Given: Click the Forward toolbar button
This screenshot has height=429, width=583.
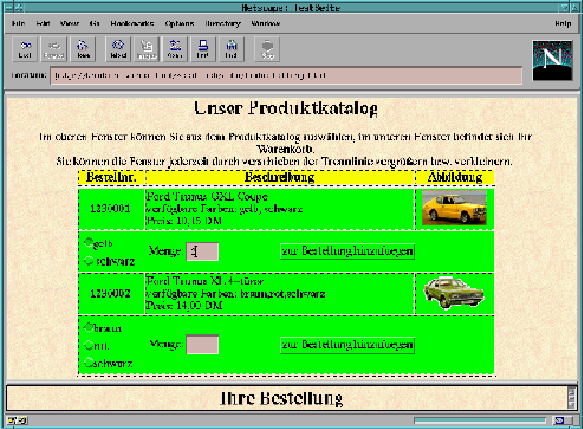Looking at the screenshot, I should [54, 49].
